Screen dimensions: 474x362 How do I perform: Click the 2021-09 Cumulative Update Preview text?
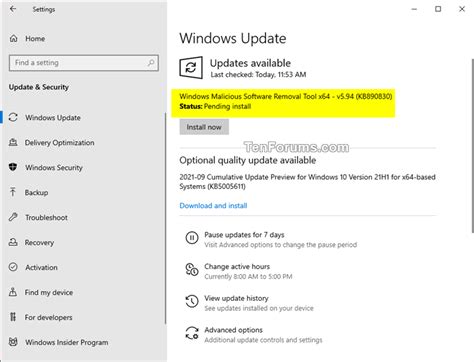pyautogui.click(x=307, y=182)
